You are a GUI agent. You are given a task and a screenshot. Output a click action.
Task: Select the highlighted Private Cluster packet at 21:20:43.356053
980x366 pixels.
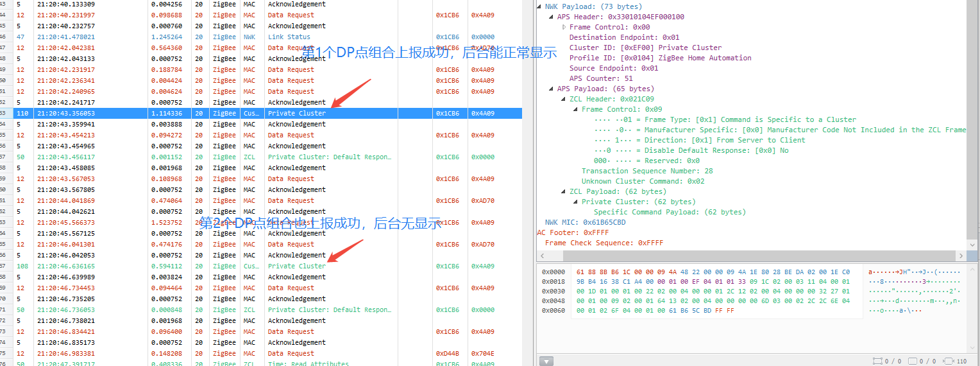coord(296,114)
